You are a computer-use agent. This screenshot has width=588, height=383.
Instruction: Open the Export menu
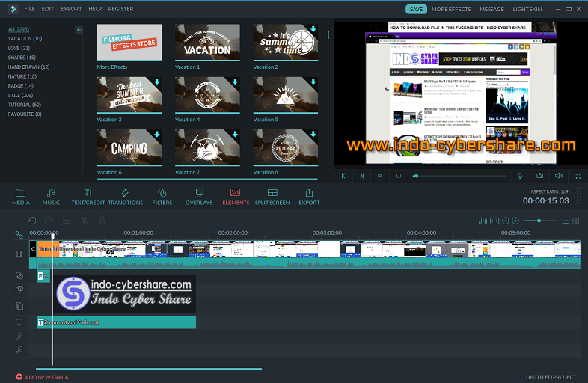tap(71, 9)
